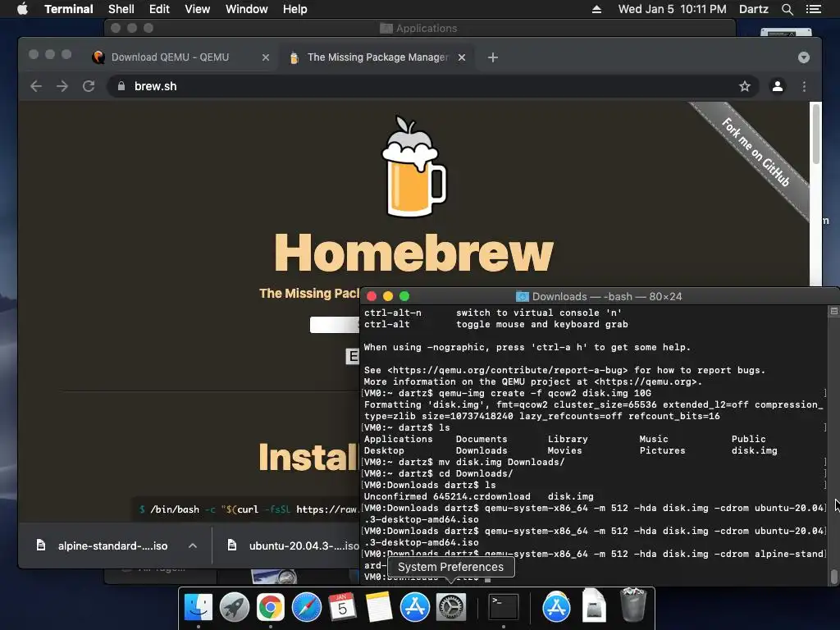View site lock information for brew.sh
Screen dimensions: 840x630
(121, 86)
